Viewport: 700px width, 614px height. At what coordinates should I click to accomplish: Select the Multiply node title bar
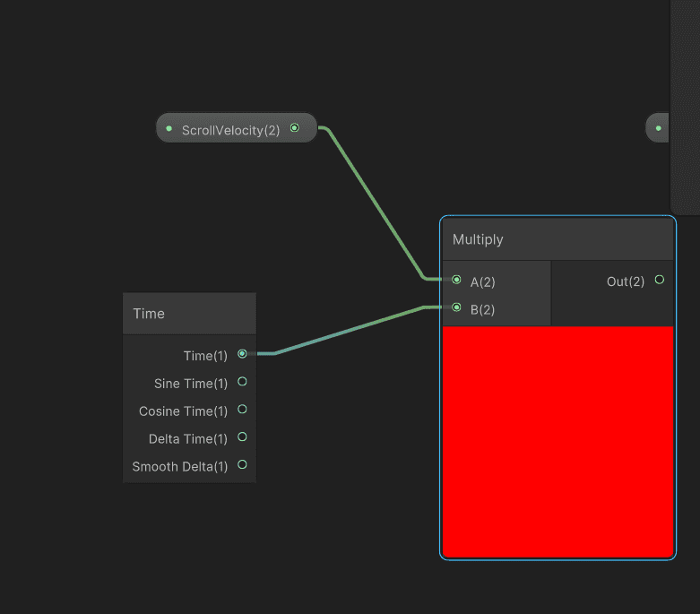point(557,239)
